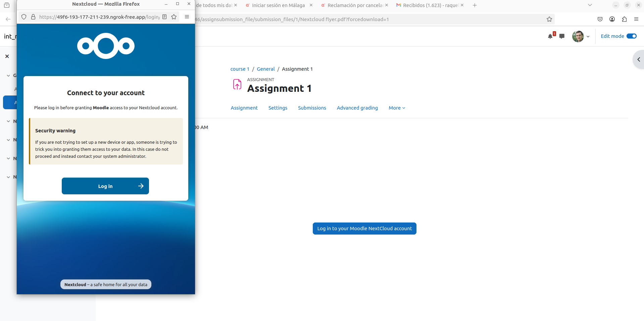Click 'Nextcloud – a safe home' footer link

[x=106, y=284]
